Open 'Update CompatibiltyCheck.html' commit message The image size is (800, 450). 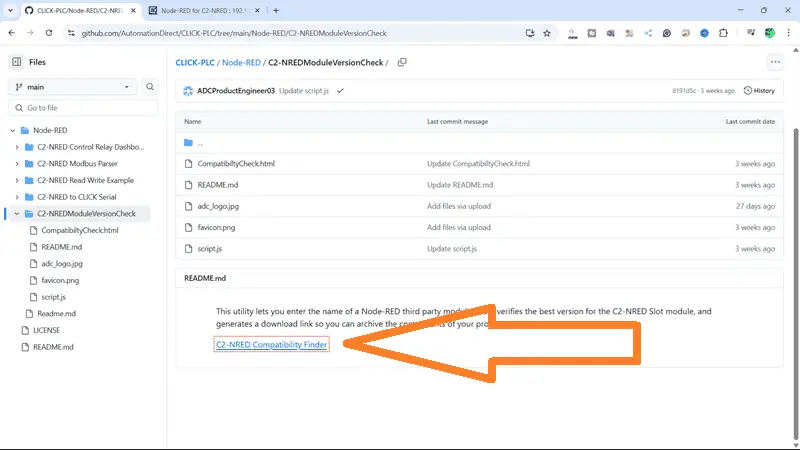478,164
